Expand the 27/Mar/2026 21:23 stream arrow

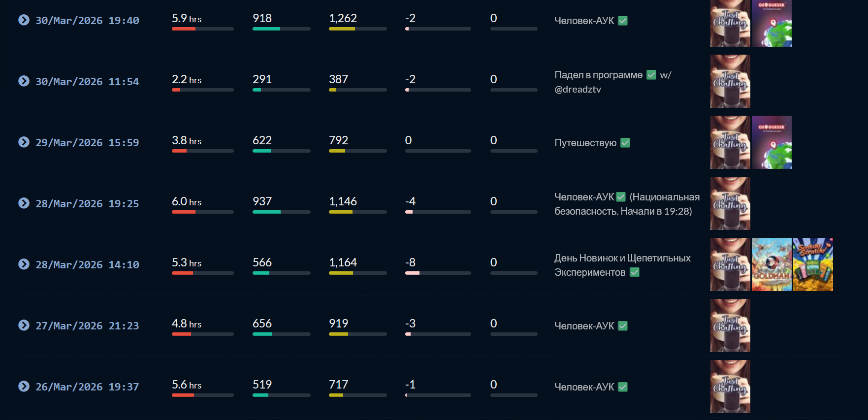pos(24,325)
